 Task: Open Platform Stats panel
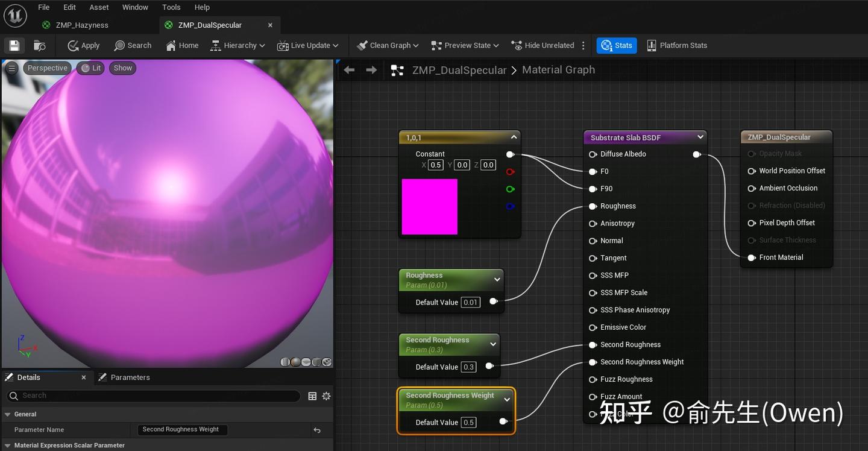[x=676, y=45]
